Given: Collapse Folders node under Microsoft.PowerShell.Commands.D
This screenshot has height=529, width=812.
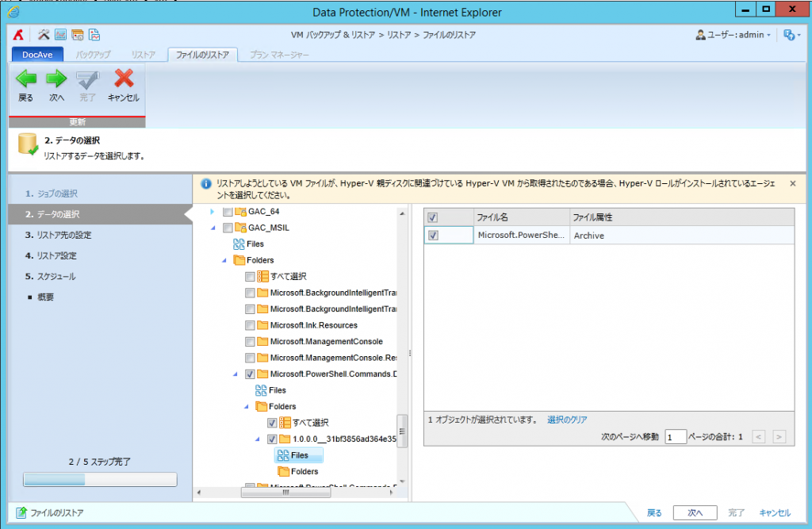Looking at the screenshot, I should pos(247,407).
